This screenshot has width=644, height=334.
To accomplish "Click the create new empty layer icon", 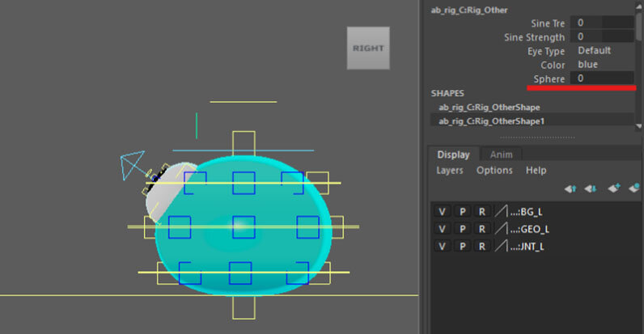I will (613, 188).
